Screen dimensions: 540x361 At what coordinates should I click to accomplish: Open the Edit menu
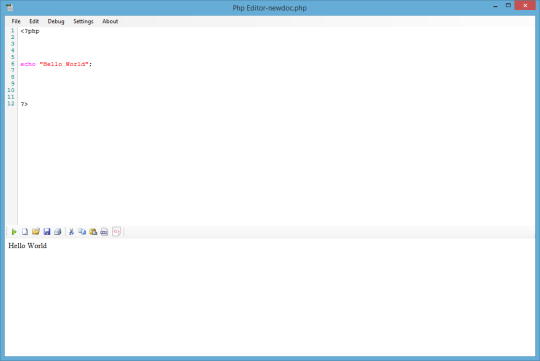coord(34,21)
